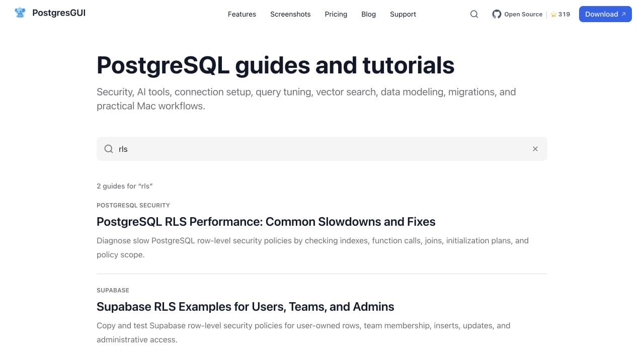644x362 pixels.
Task: Click the Download button
Action: 605,14
